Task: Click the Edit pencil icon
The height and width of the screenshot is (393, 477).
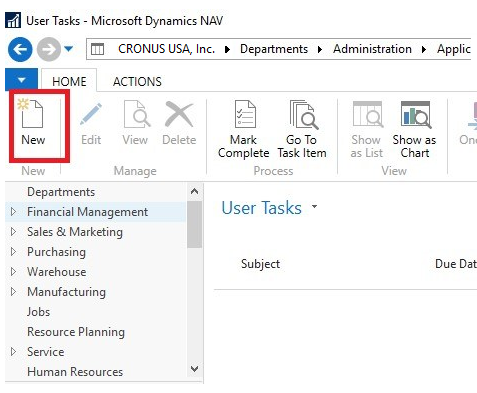Action: [x=91, y=114]
